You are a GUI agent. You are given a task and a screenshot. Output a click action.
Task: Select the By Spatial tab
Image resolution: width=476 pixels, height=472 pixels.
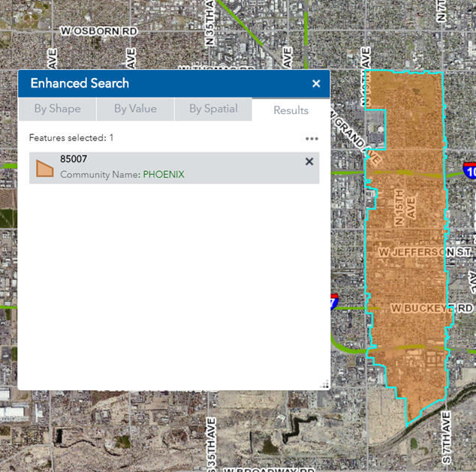213,109
